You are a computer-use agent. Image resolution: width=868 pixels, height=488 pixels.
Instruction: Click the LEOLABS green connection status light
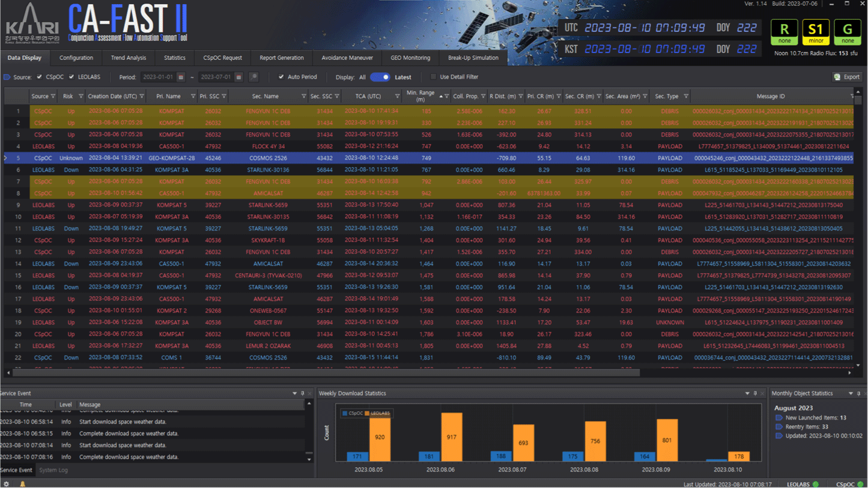click(816, 484)
